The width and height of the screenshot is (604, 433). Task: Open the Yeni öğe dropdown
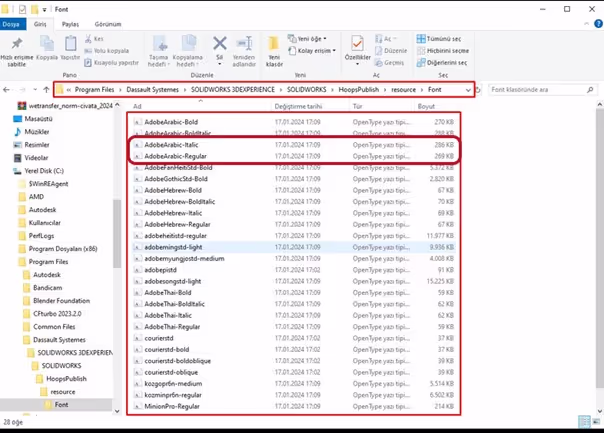tap(307, 39)
